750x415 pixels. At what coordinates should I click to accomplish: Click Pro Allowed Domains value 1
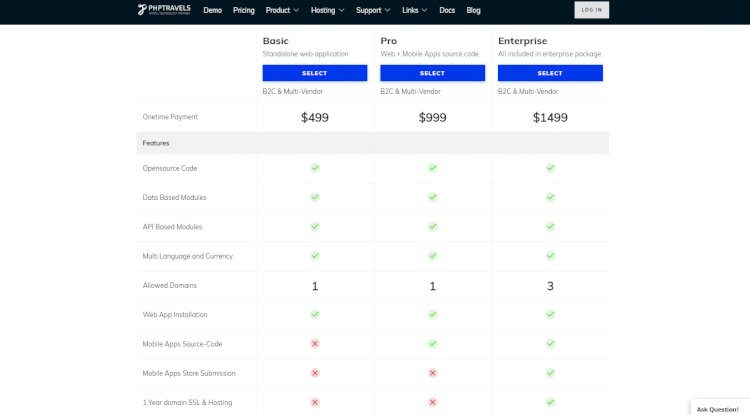click(432, 286)
